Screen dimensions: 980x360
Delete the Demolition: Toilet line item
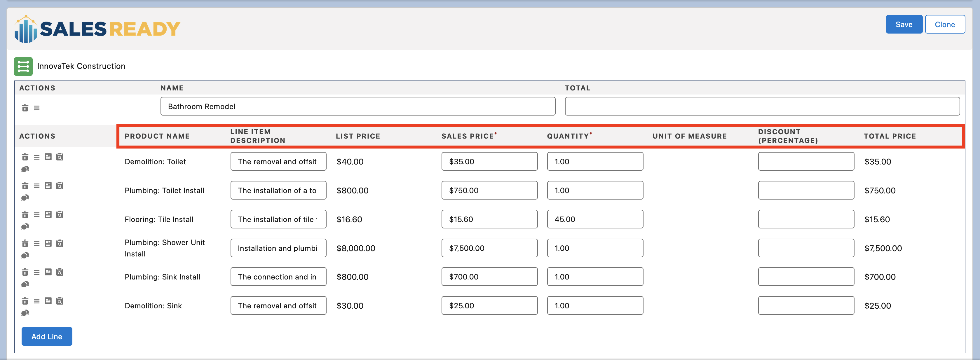(25, 157)
